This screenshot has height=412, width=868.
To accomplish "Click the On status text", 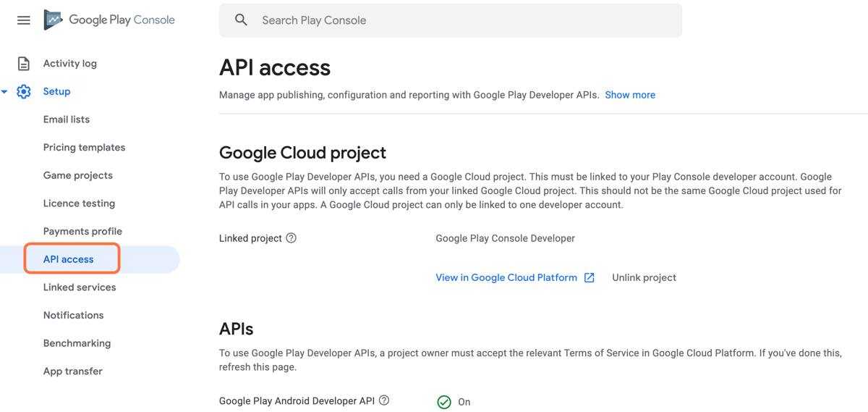I will coord(464,402).
